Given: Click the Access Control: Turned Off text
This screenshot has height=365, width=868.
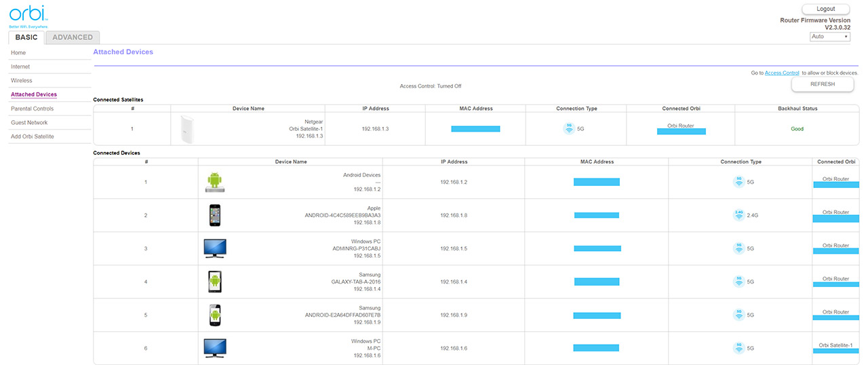Looking at the screenshot, I should [x=431, y=86].
